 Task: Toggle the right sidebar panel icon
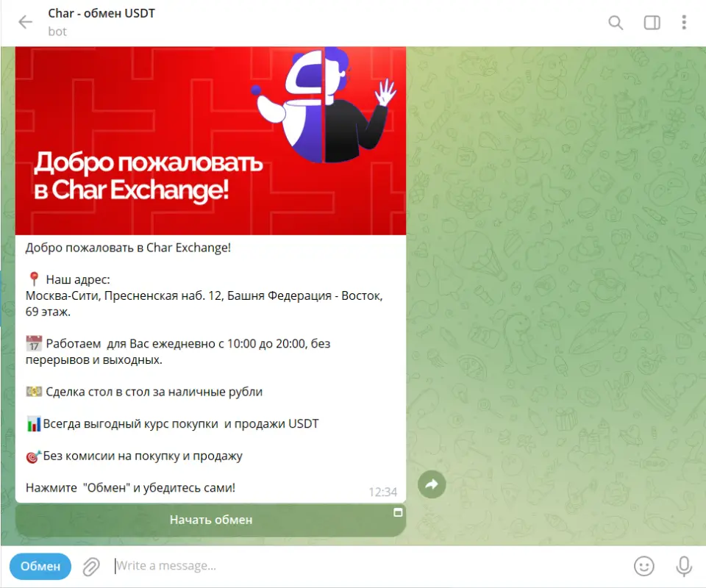pos(652,23)
